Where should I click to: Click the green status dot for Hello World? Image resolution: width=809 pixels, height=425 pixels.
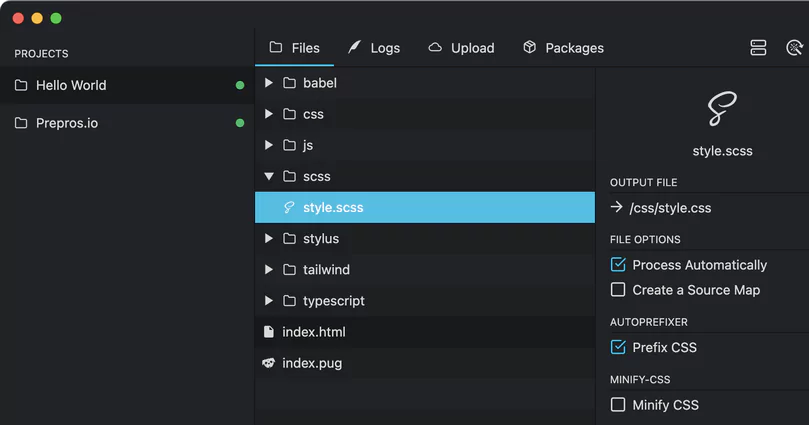click(240, 85)
